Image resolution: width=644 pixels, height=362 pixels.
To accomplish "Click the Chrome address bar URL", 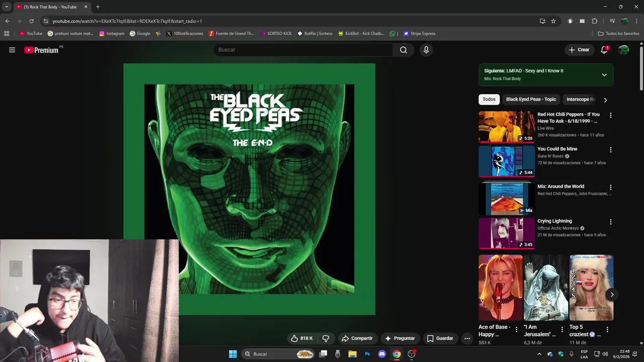I will (127, 21).
